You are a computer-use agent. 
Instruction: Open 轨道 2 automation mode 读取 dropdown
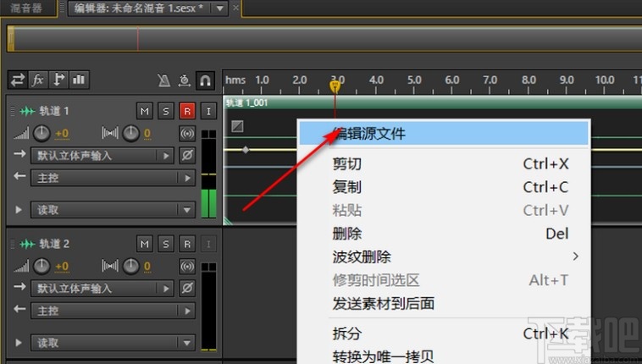[x=113, y=343]
